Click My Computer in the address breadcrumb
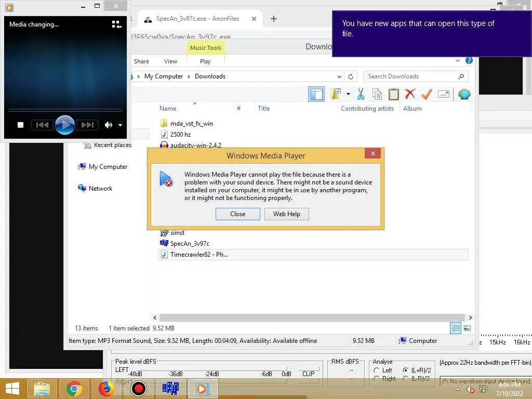Screen dimensions: 532x399 pos(164,76)
